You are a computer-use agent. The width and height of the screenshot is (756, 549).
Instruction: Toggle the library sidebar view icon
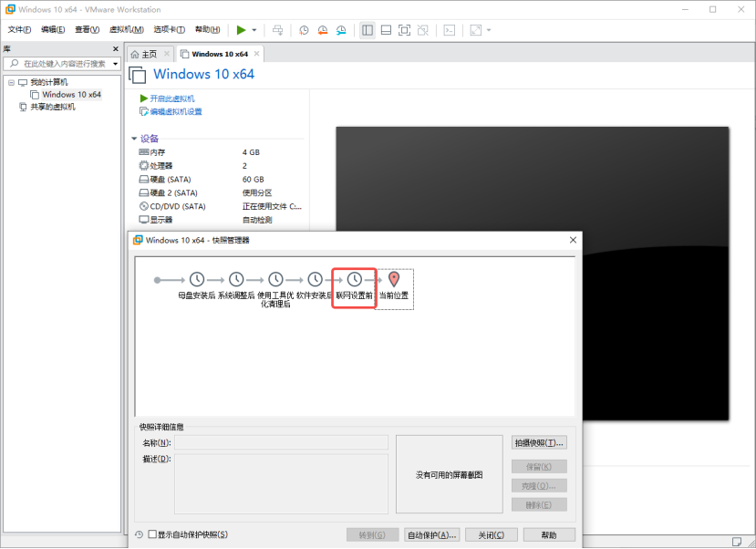click(368, 30)
